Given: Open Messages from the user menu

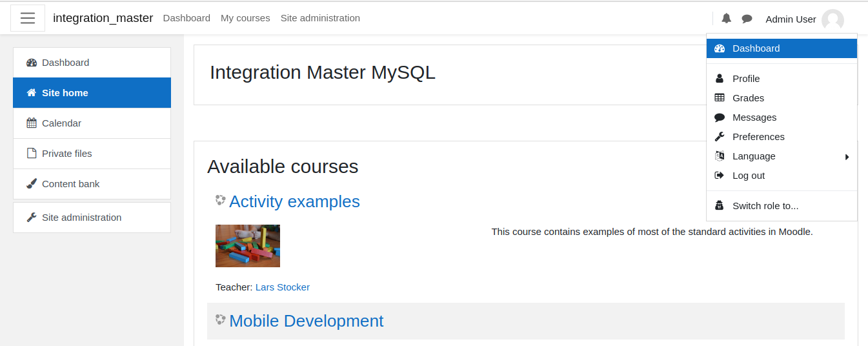Looking at the screenshot, I should pyautogui.click(x=782, y=117).
